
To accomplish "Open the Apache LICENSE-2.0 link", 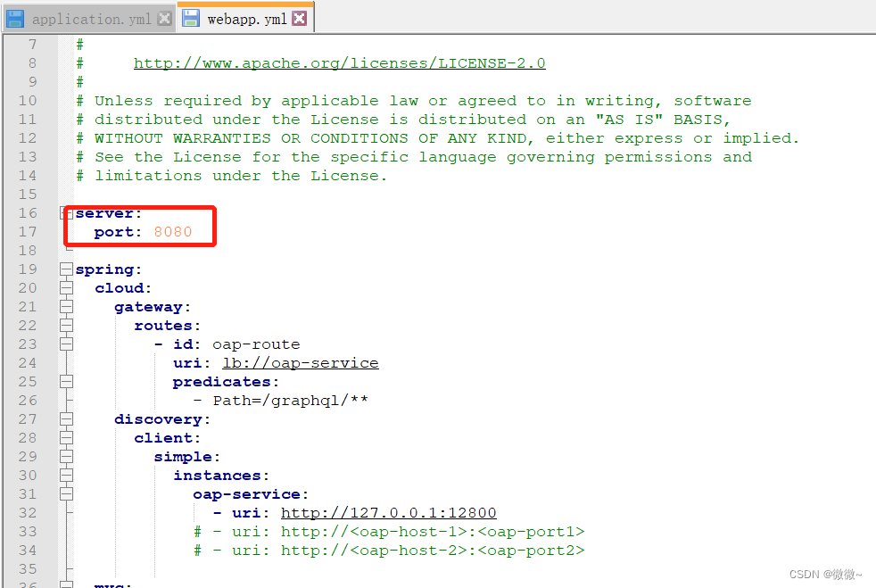I will point(339,62).
